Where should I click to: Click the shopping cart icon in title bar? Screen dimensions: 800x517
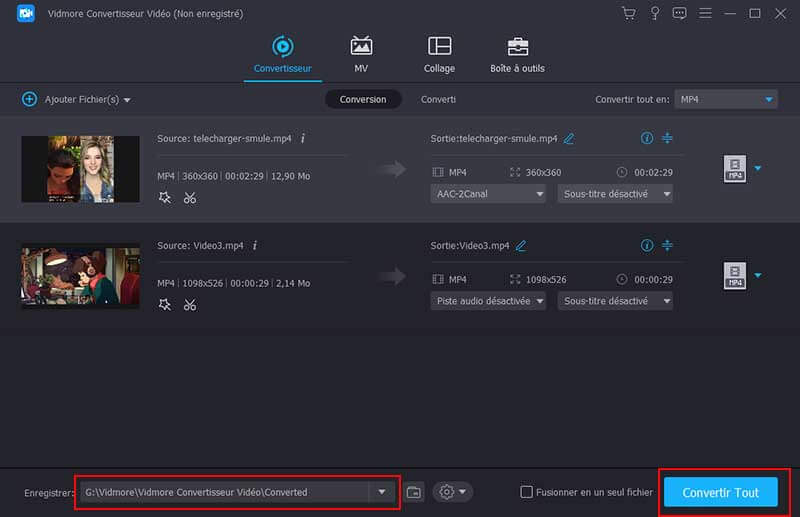point(628,13)
